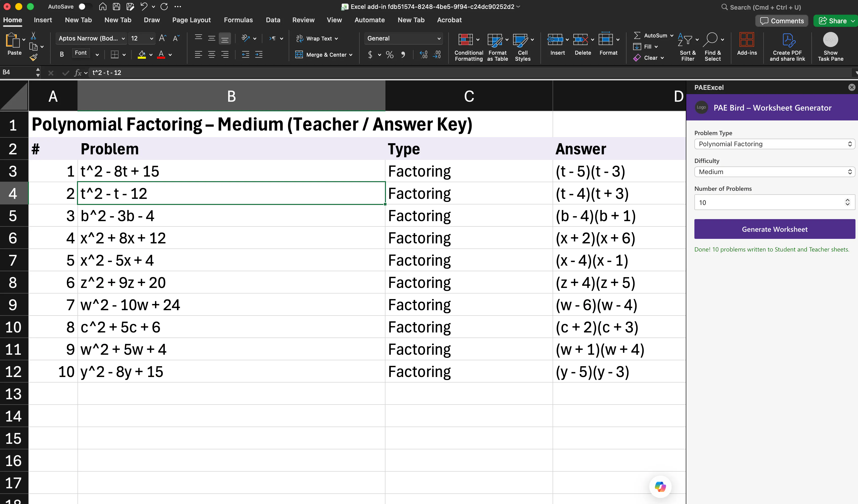The height and width of the screenshot is (504, 858).
Task: Open Conditional Formatting menu
Action: point(469,47)
